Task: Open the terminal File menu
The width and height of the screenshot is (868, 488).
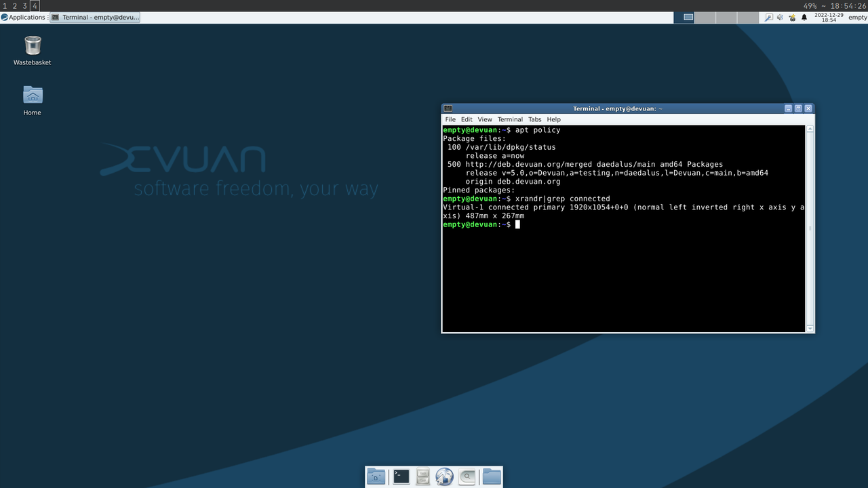Action: [x=450, y=119]
